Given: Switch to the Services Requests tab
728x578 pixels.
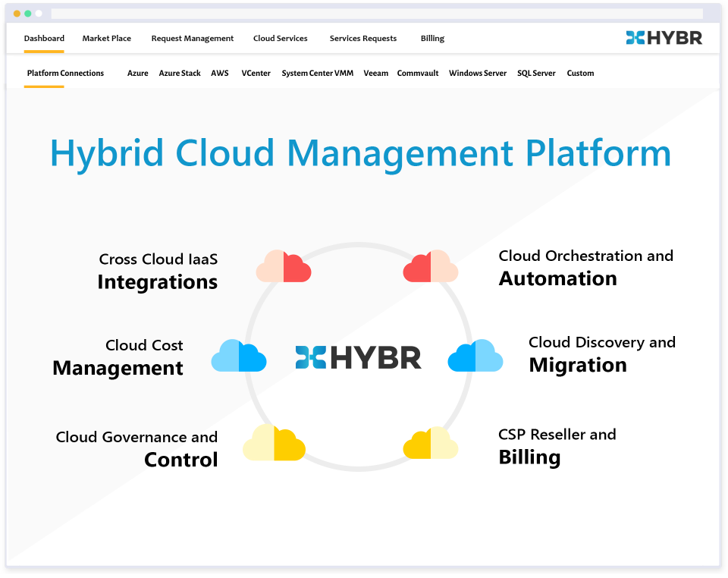Looking at the screenshot, I should [x=362, y=38].
